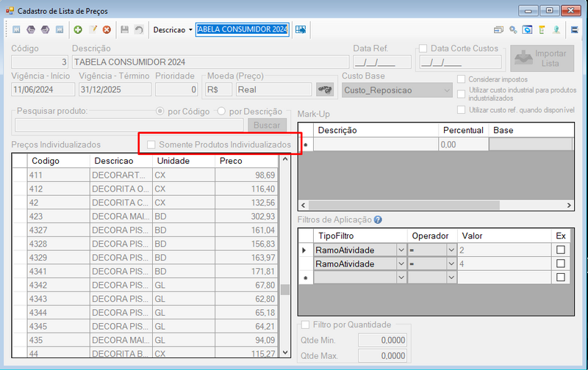Viewport: 588px width, 370px height.
Task: Add a new price list (green plus)
Action: coord(78,29)
